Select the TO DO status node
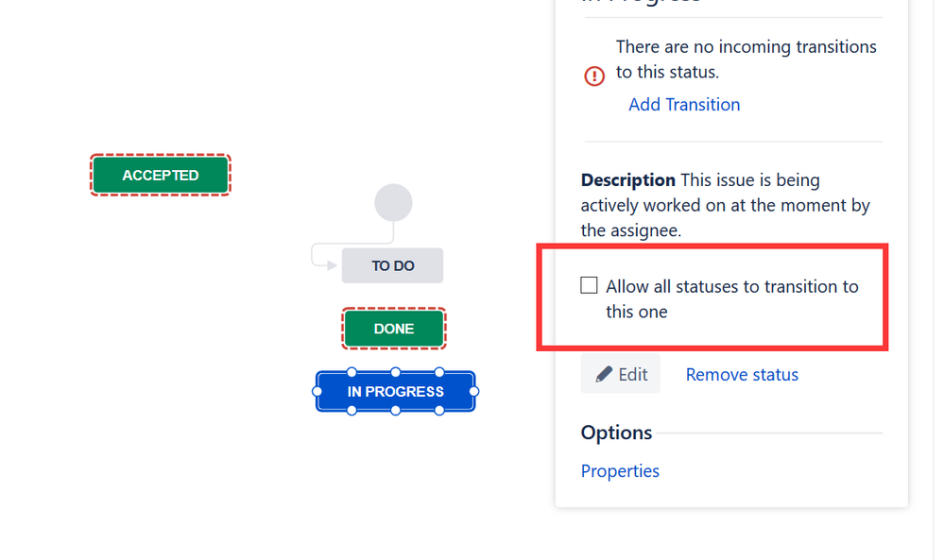 392,266
